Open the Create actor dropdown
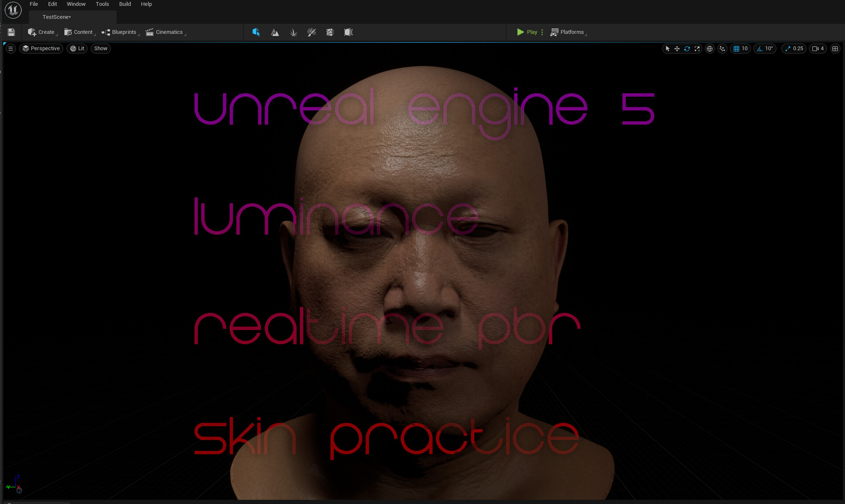845x504 pixels. 42,32
